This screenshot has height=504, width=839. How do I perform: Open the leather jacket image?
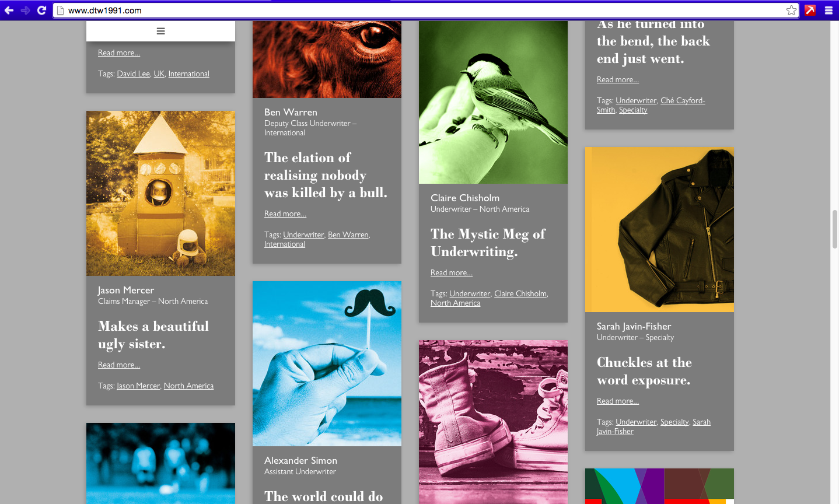click(x=659, y=230)
